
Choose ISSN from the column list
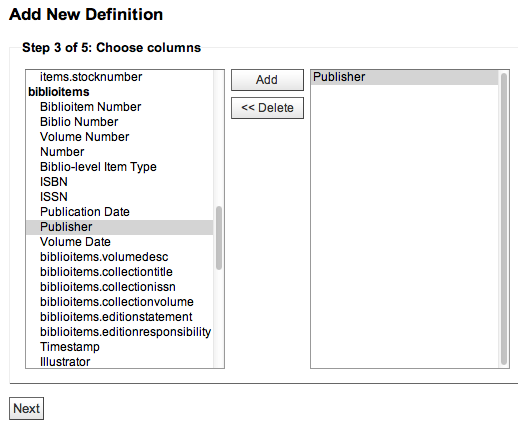[x=119, y=197]
